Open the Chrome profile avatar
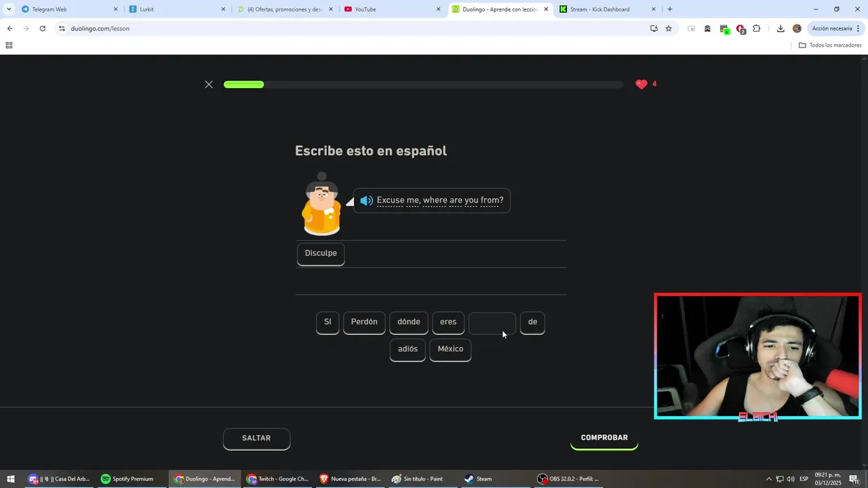 click(x=797, y=28)
